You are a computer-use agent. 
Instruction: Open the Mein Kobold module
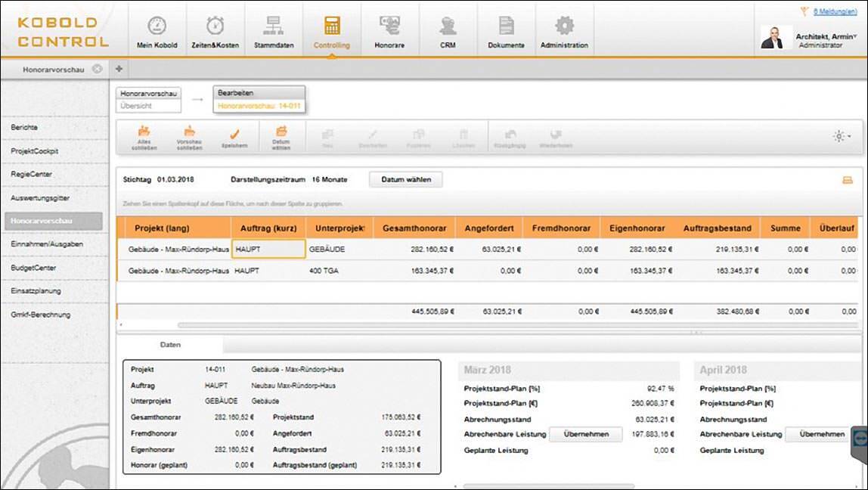click(157, 32)
